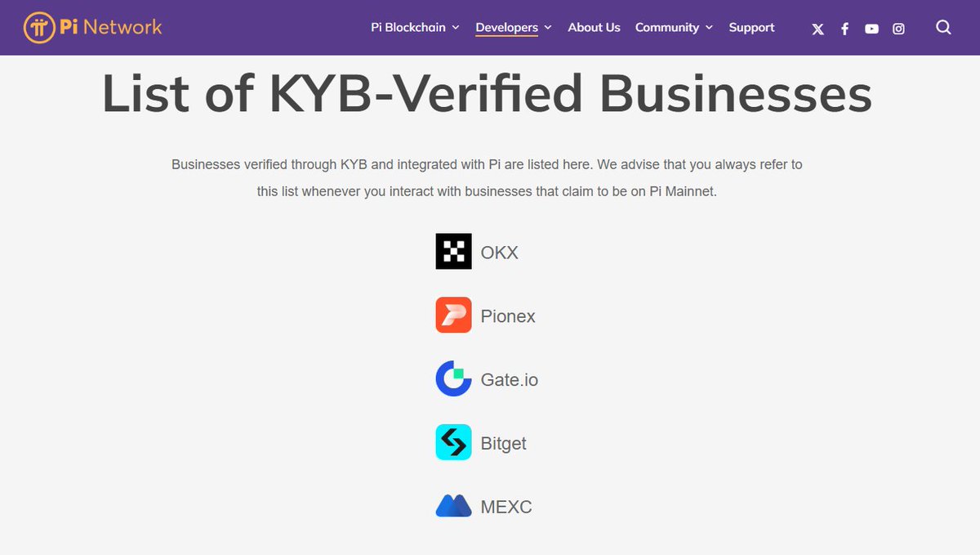Open site search via magnifier icon
Screen dimensions: 980x555
943,28
